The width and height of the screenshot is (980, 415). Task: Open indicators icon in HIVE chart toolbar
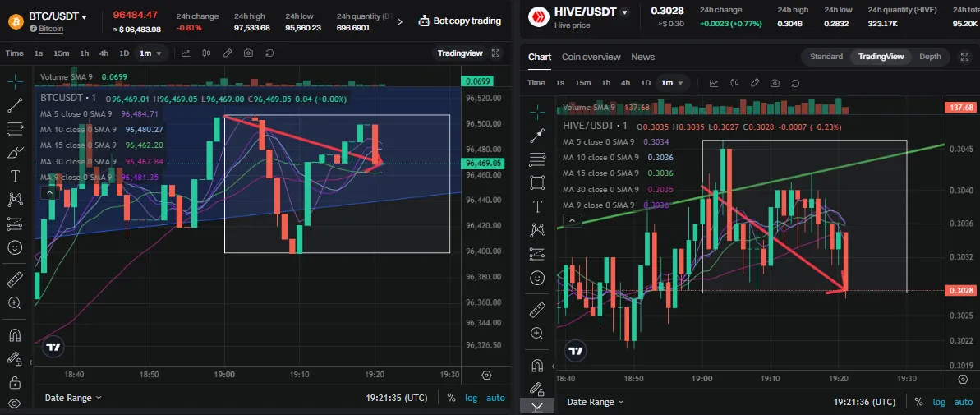[714, 83]
